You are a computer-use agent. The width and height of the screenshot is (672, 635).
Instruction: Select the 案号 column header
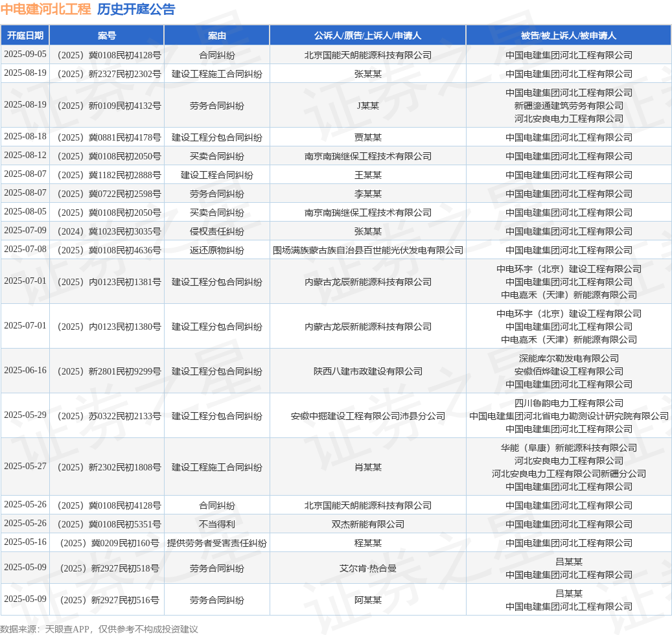[x=107, y=36]
